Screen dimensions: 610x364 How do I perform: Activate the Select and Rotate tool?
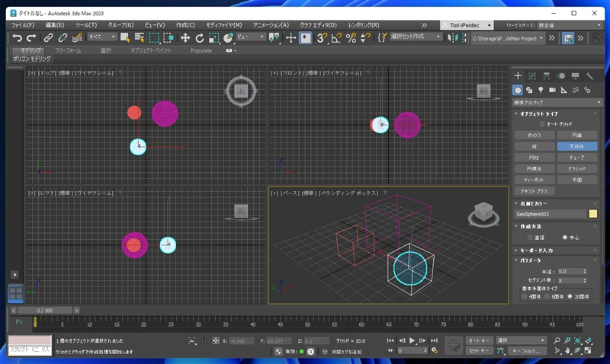point(200,37)
